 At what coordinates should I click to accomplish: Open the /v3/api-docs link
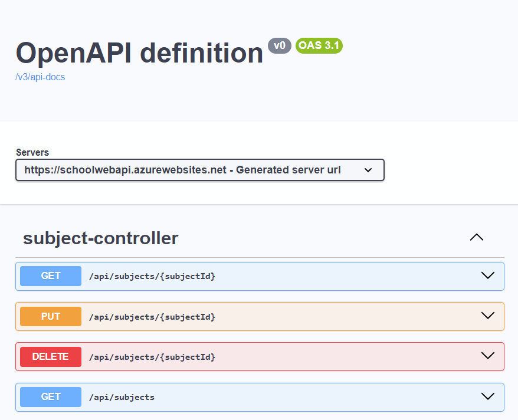(40, 77)
